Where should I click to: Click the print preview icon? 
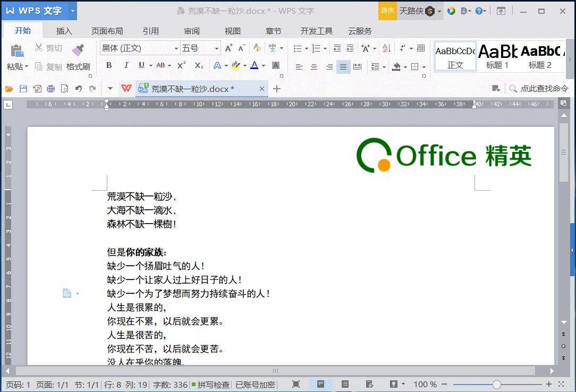pyautogui.click(x=65, y=89)
